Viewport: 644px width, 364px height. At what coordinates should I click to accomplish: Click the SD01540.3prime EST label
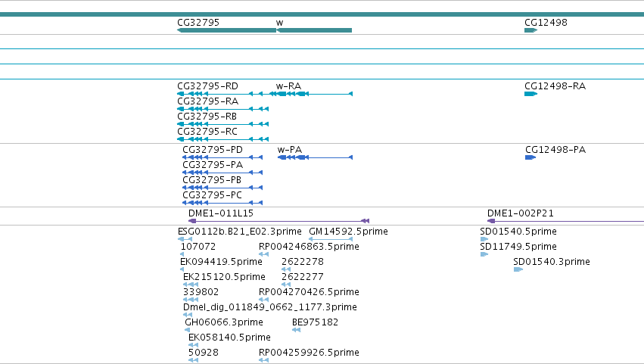552,262
